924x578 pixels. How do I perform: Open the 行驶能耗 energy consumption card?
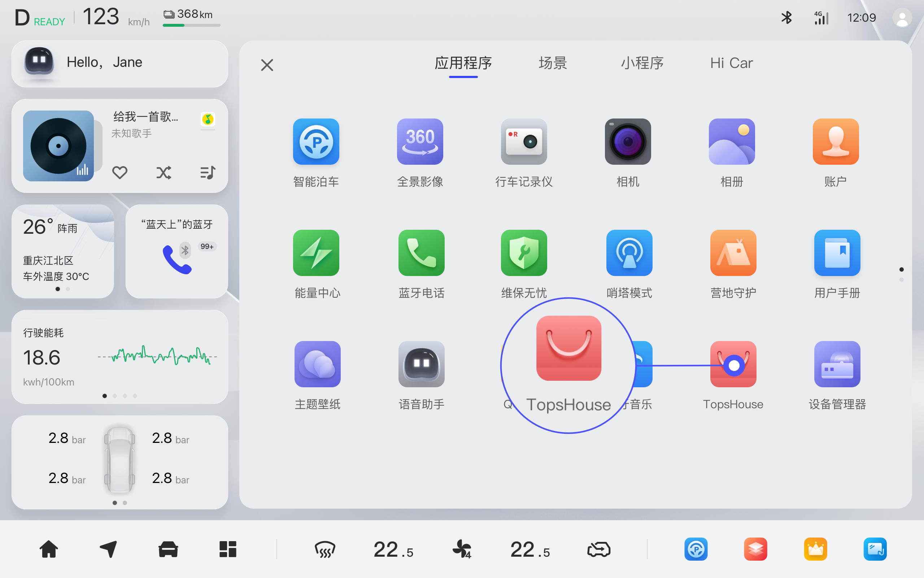(119, 357)
